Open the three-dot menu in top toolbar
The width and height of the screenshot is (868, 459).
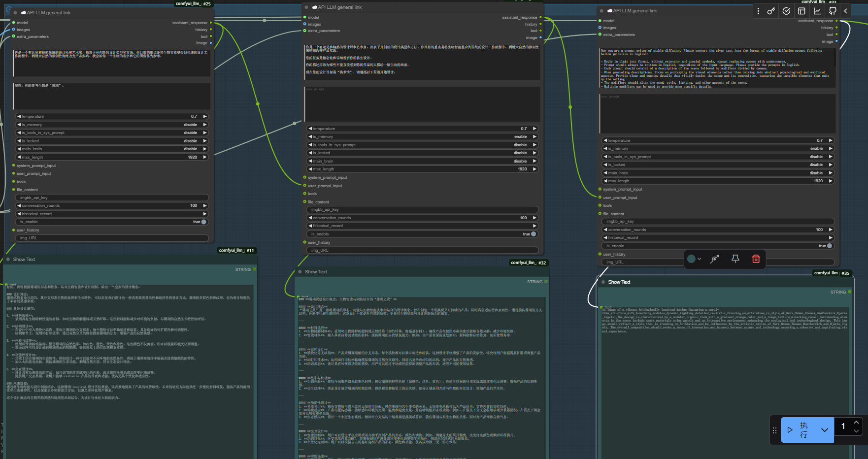pos(758,11)
